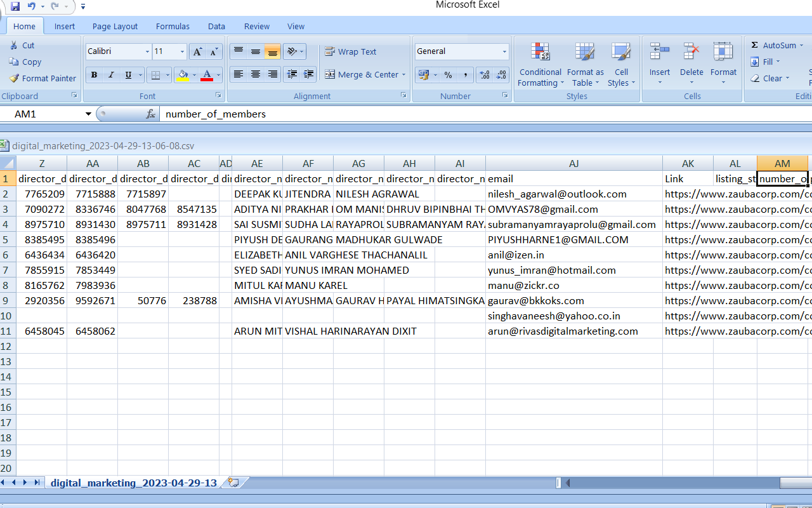812x508 pixels.
Task: Open Conditional Formatting options
Action: [x=540, y=63]
